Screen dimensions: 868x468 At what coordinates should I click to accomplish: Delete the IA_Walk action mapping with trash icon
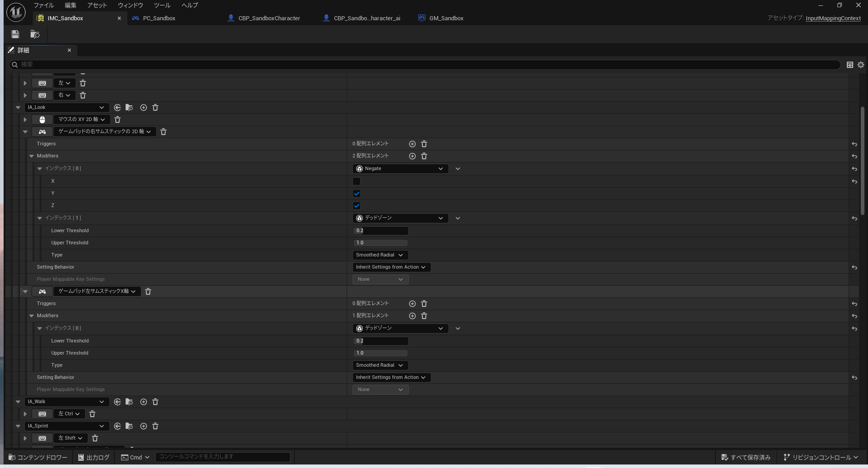point(155,402)
